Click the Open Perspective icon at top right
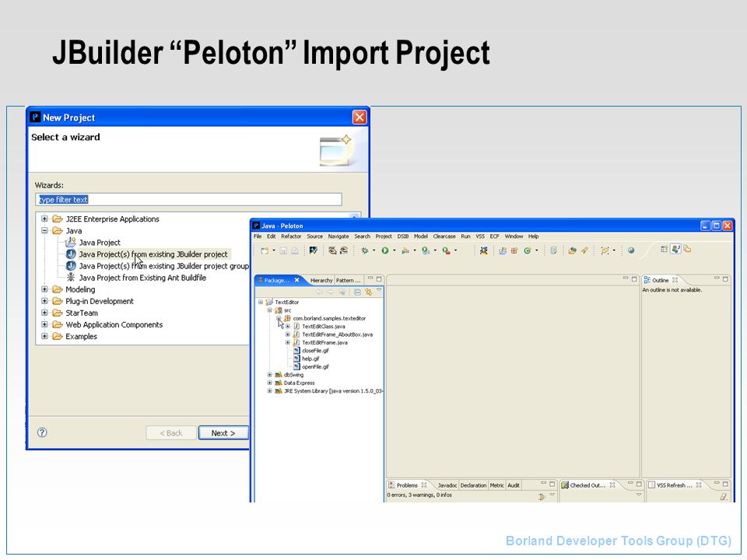The height and width of the screenshot is (560, 747). click(x=664, y=249)
